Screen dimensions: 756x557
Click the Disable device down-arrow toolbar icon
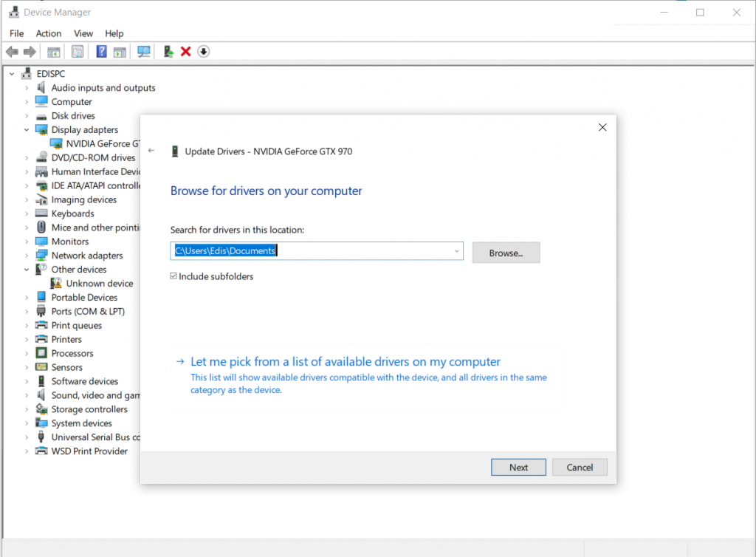204,52
